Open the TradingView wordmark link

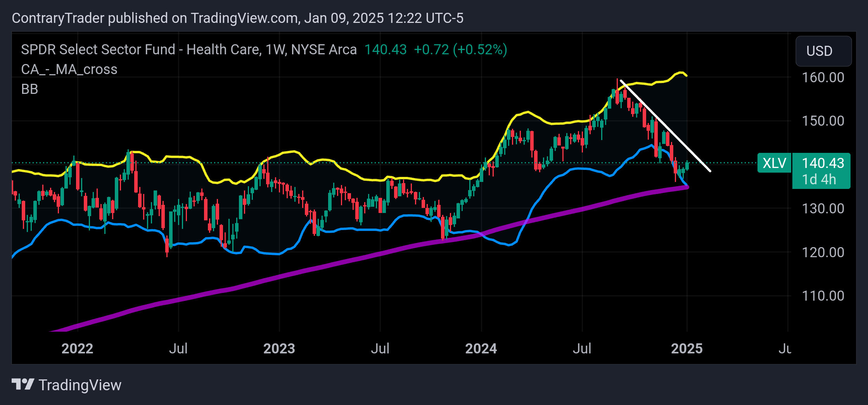coord(80,385)
